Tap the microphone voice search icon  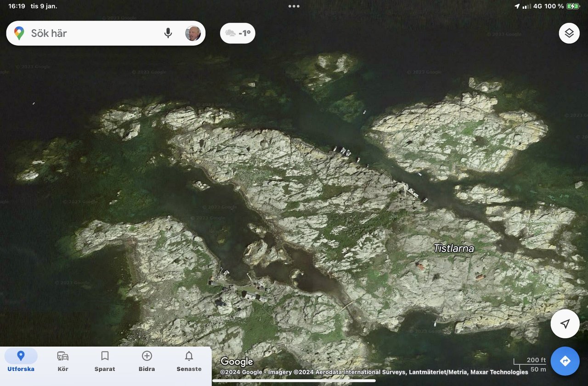(x=168, y=33)
